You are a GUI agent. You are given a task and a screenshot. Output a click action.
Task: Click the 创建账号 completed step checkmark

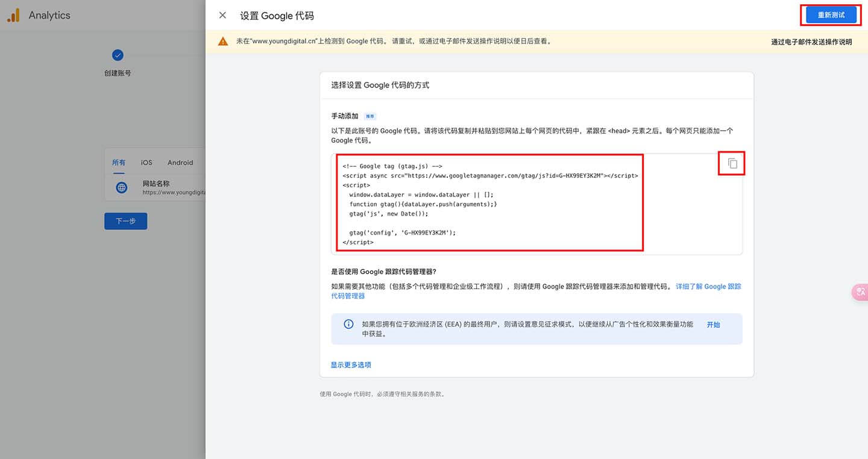118,55
